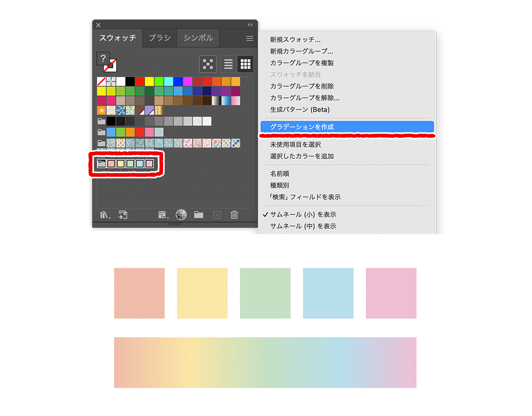Select the pastel blue swatch in panel
The width and height of the screenshot is (532, 416).
tap(140, 164)
